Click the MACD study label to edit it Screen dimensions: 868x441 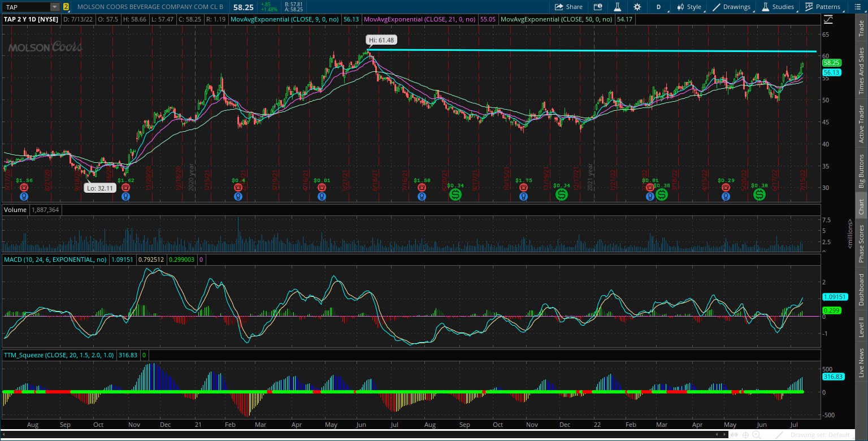tap(54, 260)
